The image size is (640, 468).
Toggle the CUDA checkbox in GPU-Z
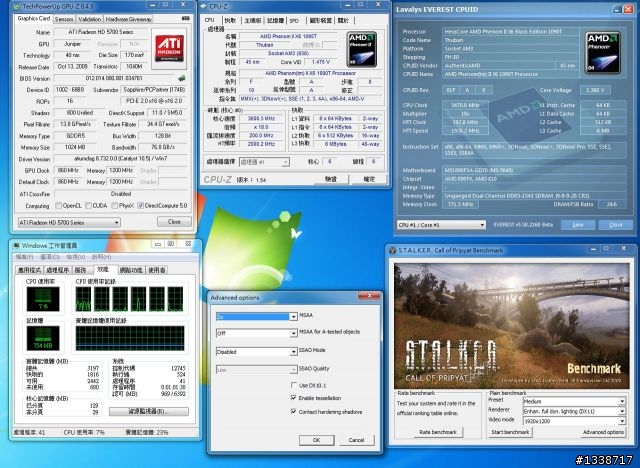88,206
